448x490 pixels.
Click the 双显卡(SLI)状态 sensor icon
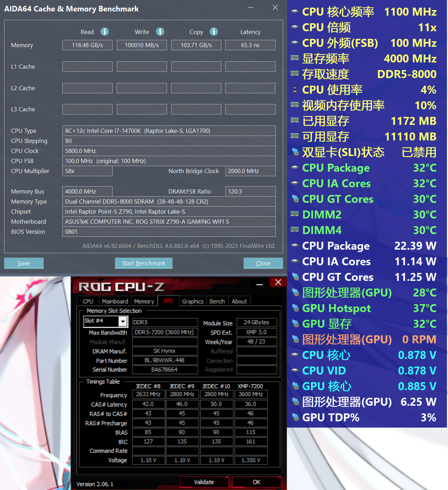click(295, 152)
